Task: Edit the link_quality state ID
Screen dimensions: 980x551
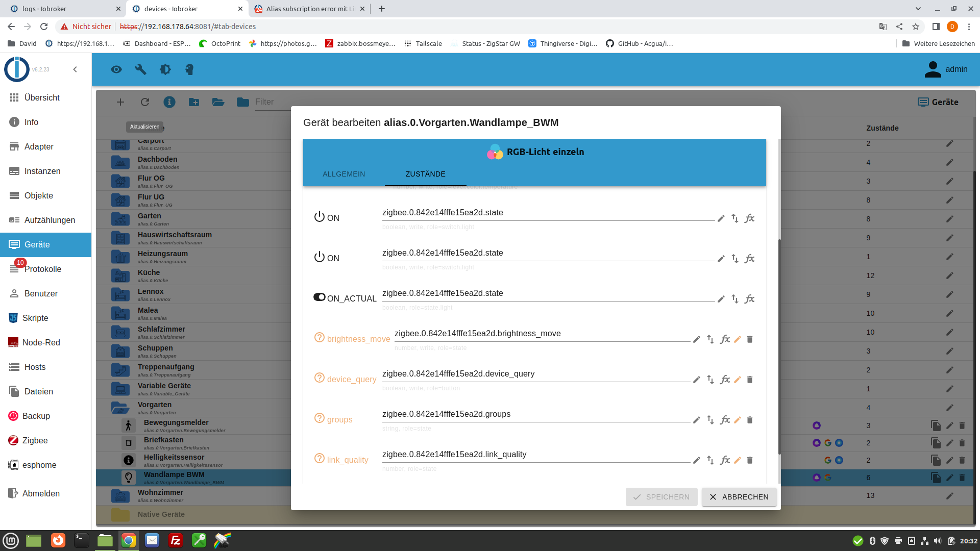Action: pos(696,460)
